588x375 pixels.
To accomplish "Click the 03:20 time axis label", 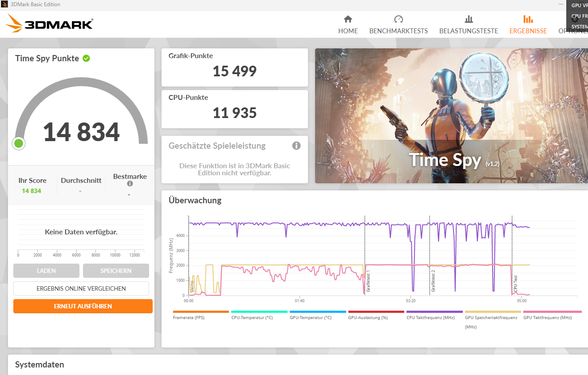I will (x=411, y=300).
